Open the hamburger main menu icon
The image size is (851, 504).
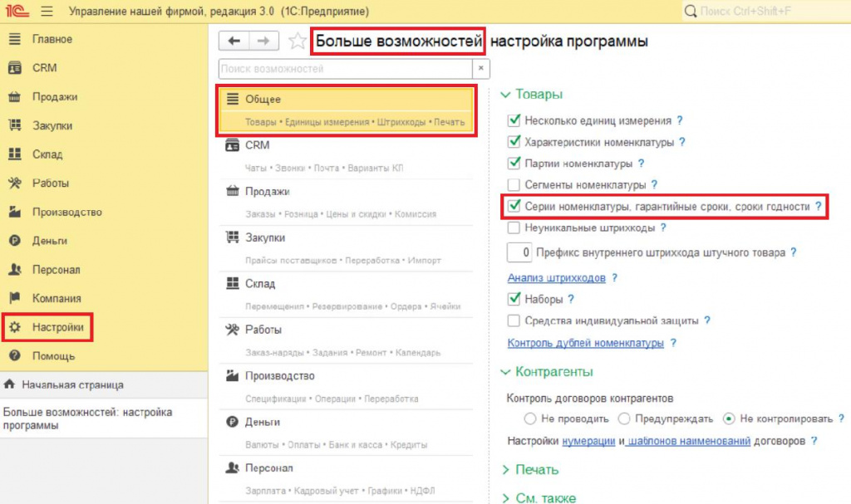[x=47, y=11]
